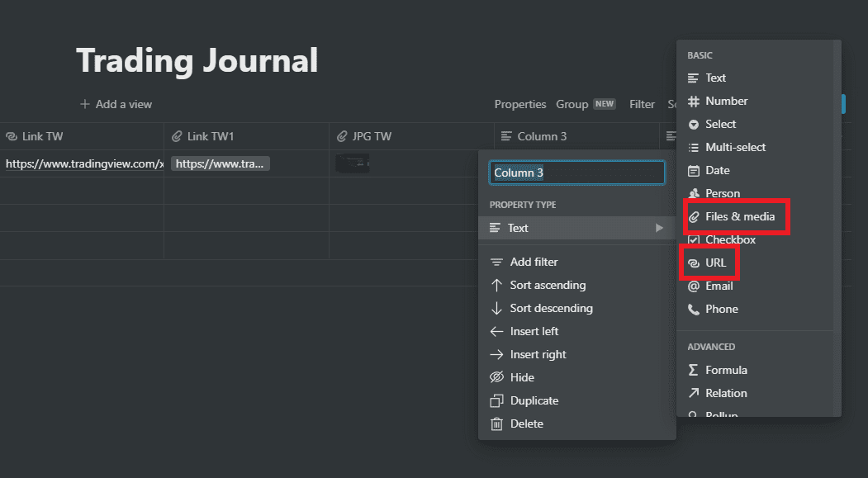Click the JPG TW column header

click(x=412, y=136)
